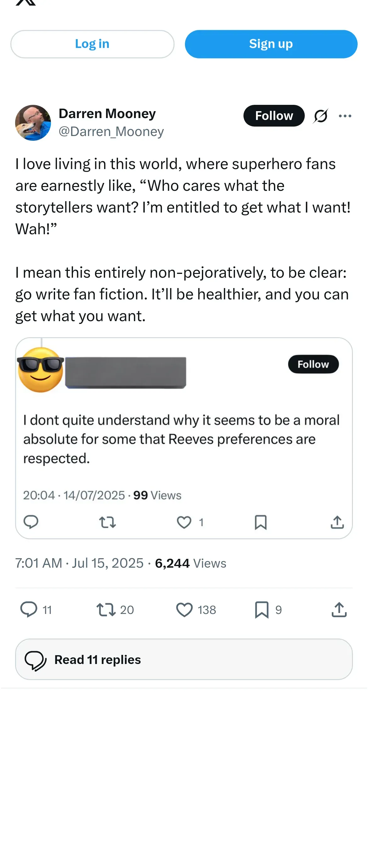Open Darren Mooney's profile picture

33,123
